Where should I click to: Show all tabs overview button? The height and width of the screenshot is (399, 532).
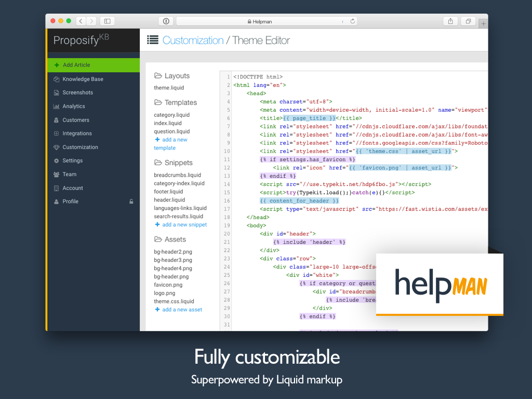pos(468,21)
